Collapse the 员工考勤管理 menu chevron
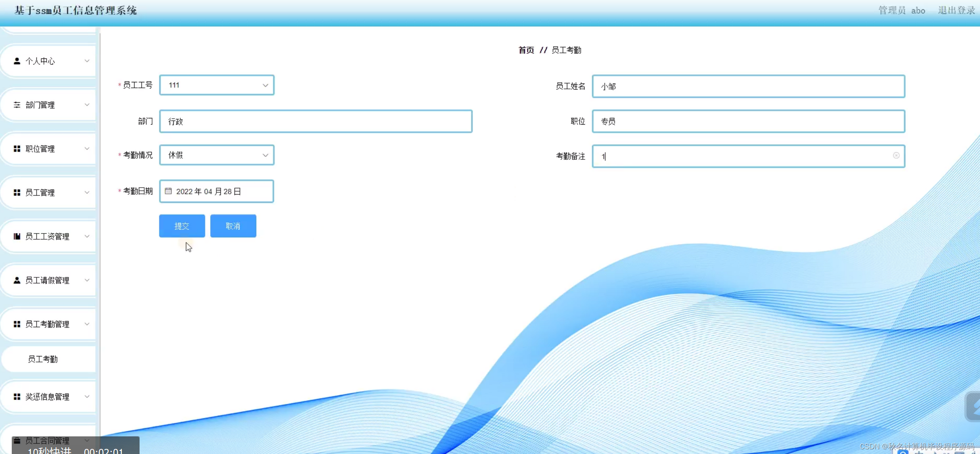The image size is (980, 454). (x=87, y=324)
